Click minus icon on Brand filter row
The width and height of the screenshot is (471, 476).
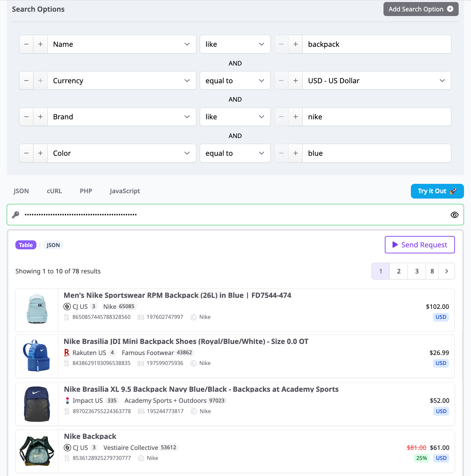(26, 117)
